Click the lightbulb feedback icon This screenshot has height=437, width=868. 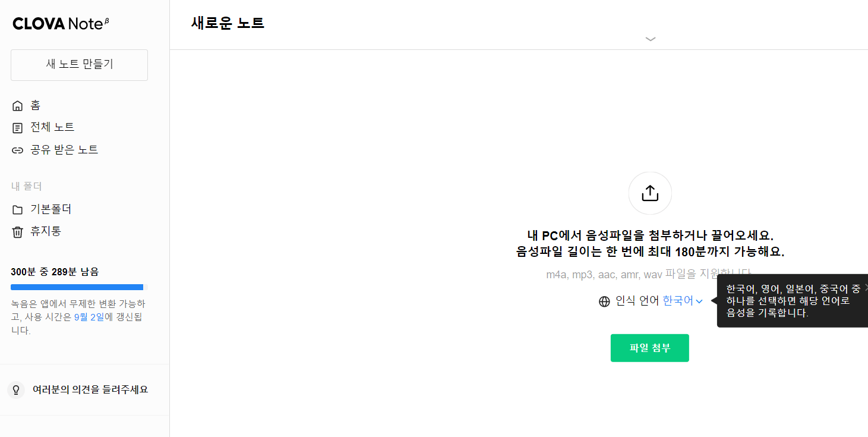(x=15, y=389)
